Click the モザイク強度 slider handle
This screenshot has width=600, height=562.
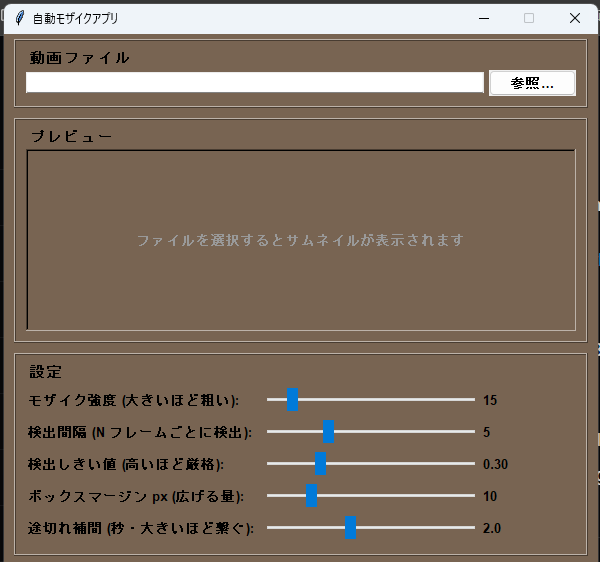click(x=293, y=399)
